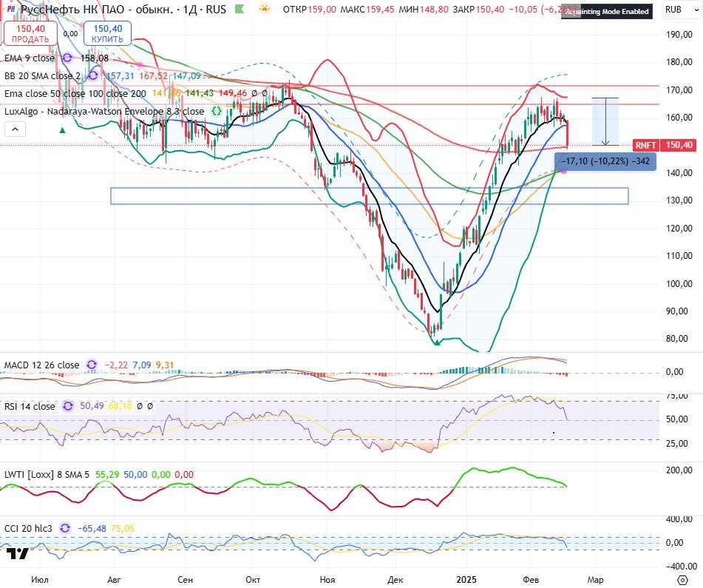Image resolution: width=703 pixels, height=588 pixels.
Task: Select the BB 20 SMA close 2 legend
Action: [x=43, y=76]
